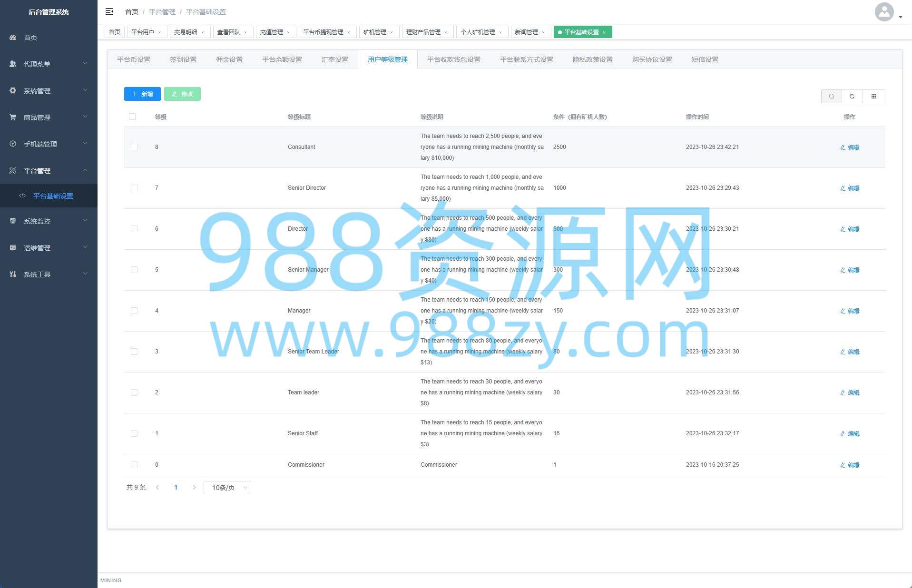Switch to the 短信设置 tab
The width and height of the screenshot is (912, 588).
click(x=705, y=59)
